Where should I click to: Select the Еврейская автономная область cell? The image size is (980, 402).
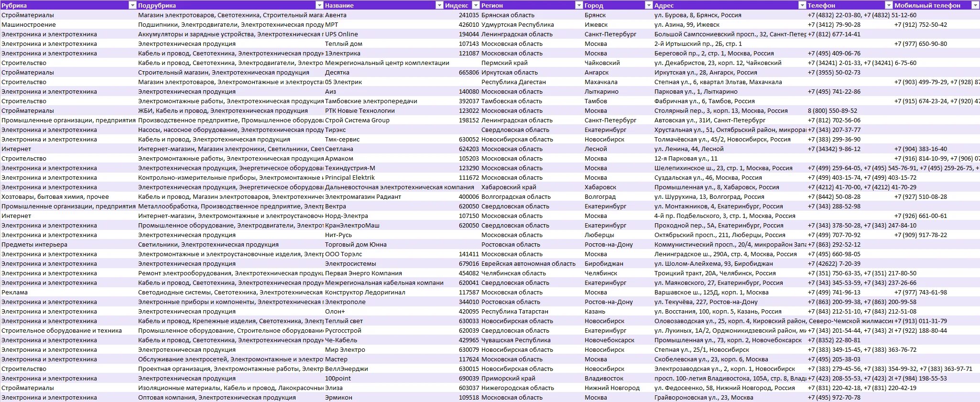tap(532, 263)
